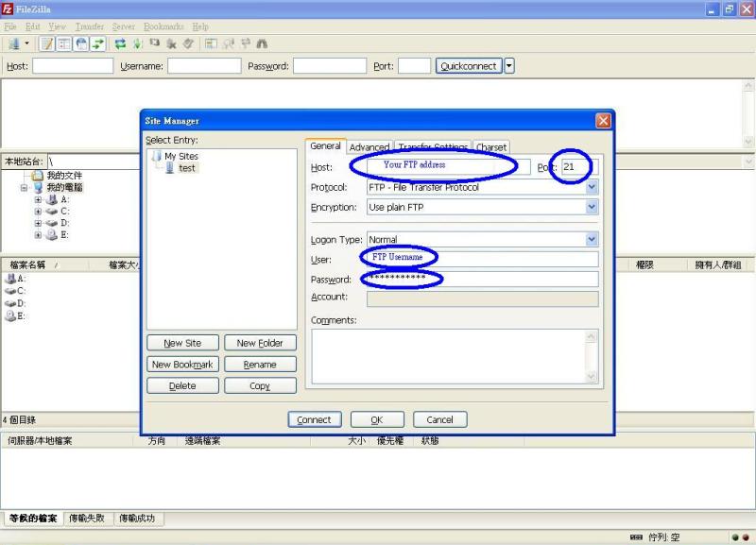
Task: Click the Copy button
Action: [x=260, y=385]
